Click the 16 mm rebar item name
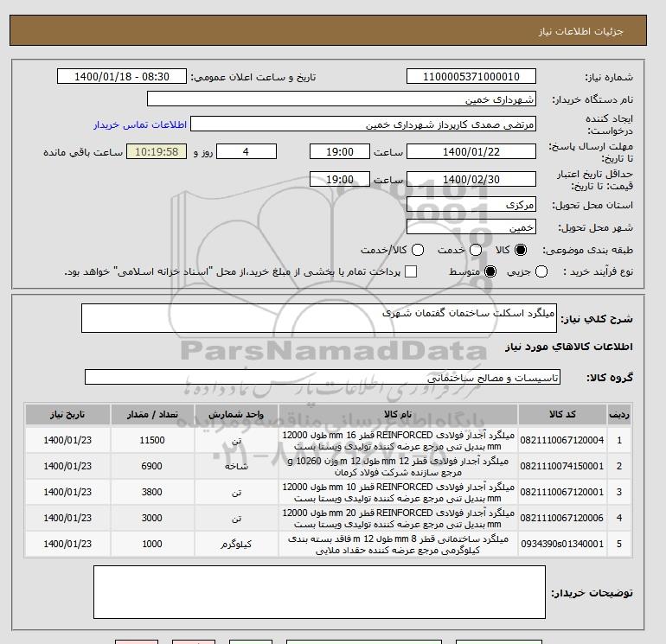Viewport: 666px width, 644px height. point(398,441)
